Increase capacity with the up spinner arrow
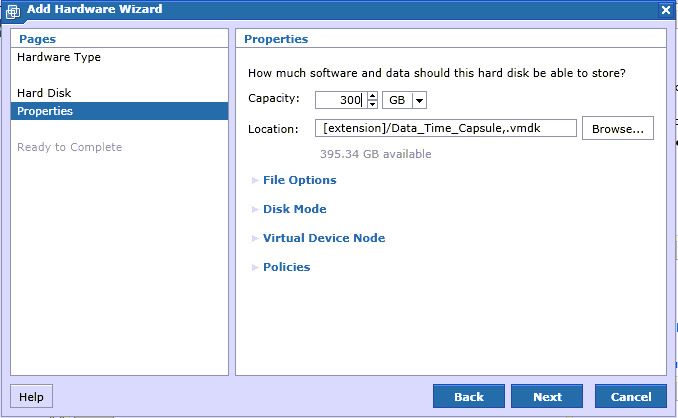The width and height of the screenshot is (678, 418). [372, 96]
